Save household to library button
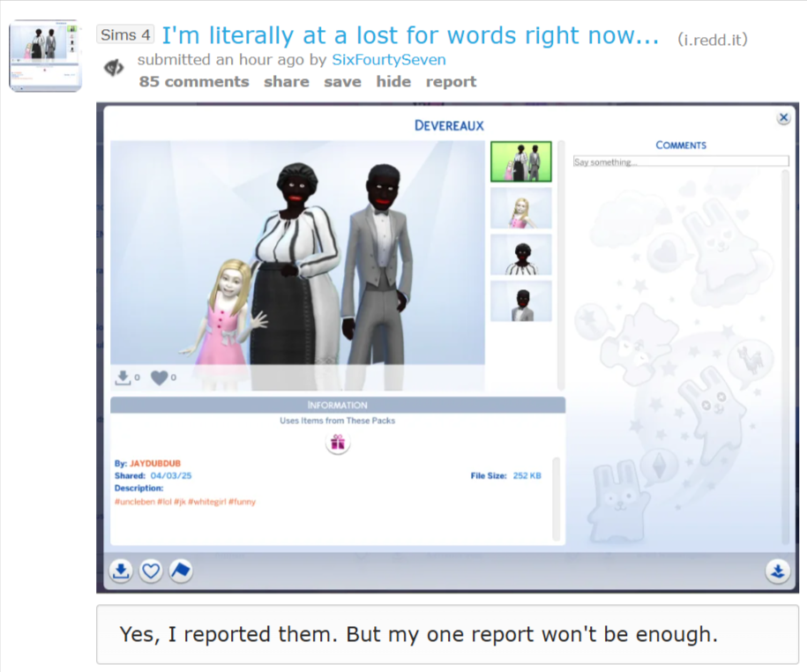The height and width of the screenshot is (672, 807). (121, 571)
